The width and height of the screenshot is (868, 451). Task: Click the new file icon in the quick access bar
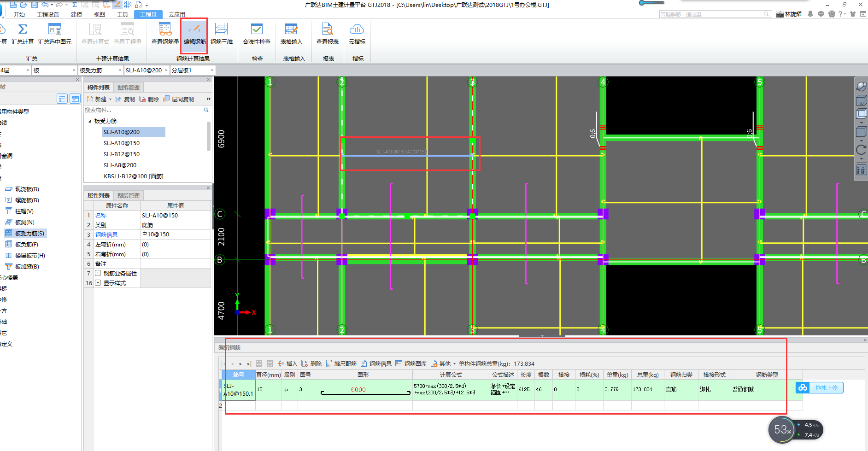click(13, 5)
